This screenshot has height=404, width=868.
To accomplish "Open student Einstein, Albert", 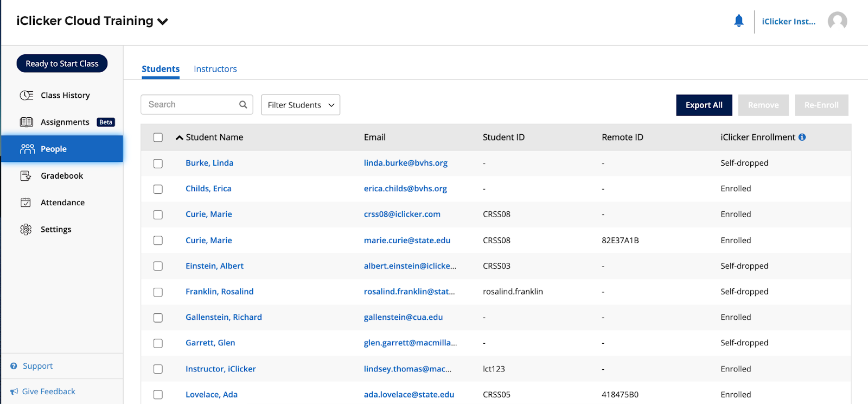I will 214,266.
